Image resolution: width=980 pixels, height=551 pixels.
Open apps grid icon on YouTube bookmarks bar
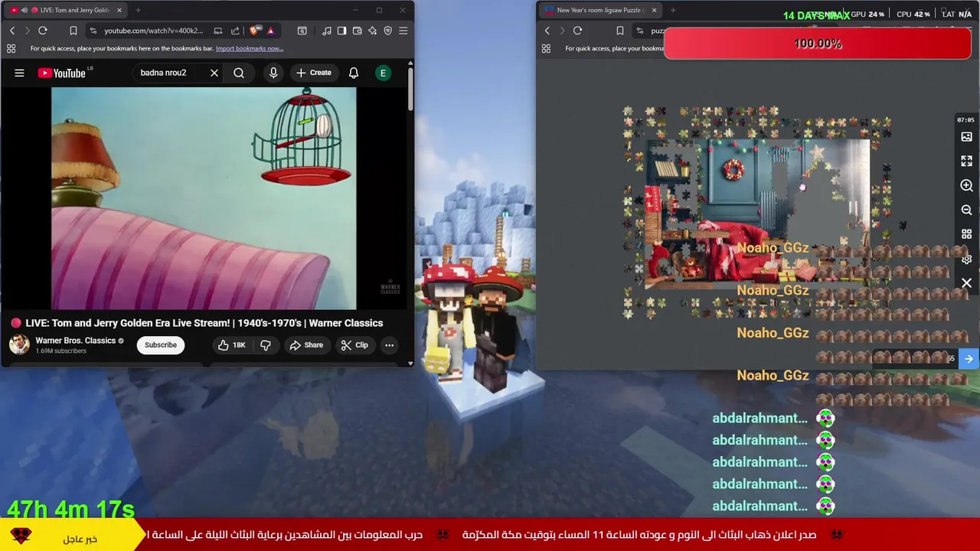point(11,48)
